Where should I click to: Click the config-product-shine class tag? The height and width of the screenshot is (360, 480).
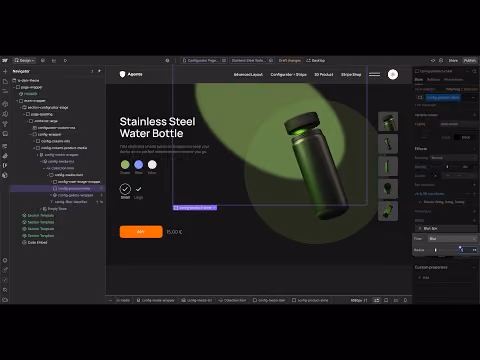(x=443, y=97)
